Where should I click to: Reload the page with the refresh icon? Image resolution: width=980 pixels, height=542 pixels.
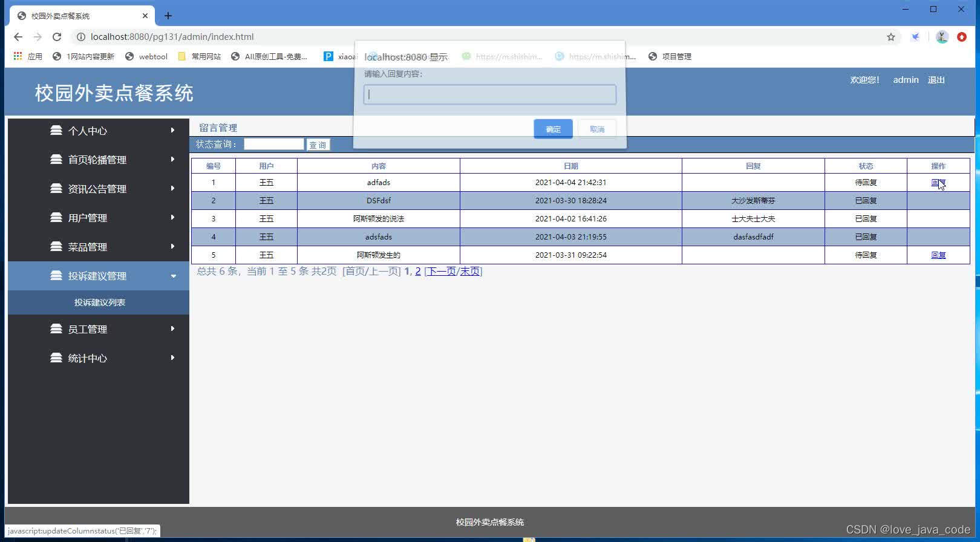click(x=57, y=37)
